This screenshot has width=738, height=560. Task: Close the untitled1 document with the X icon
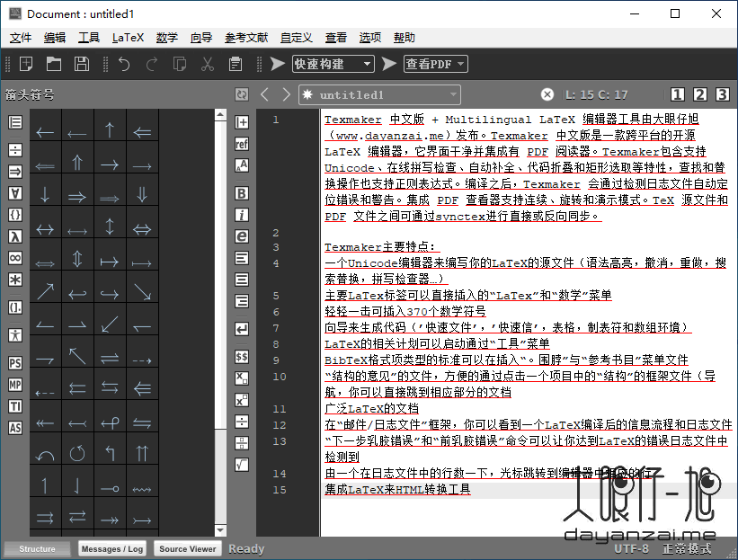[x=547, y=94]
